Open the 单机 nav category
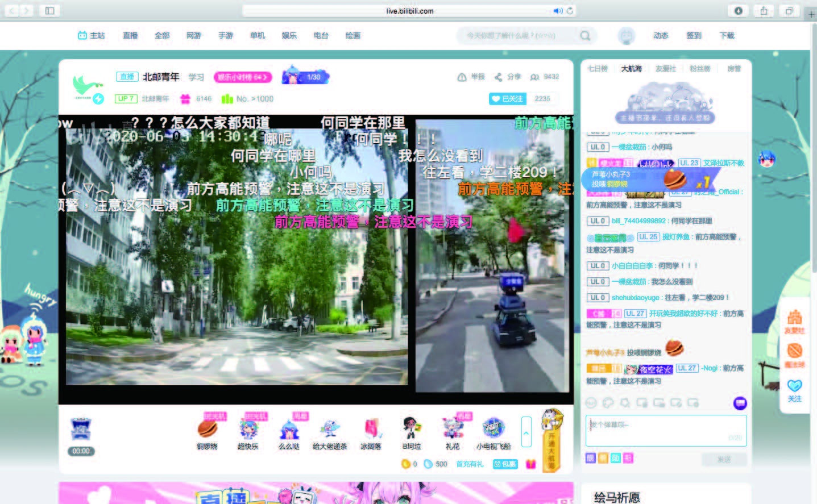Viewport: 817px width, 504px height. pos(258,35)
